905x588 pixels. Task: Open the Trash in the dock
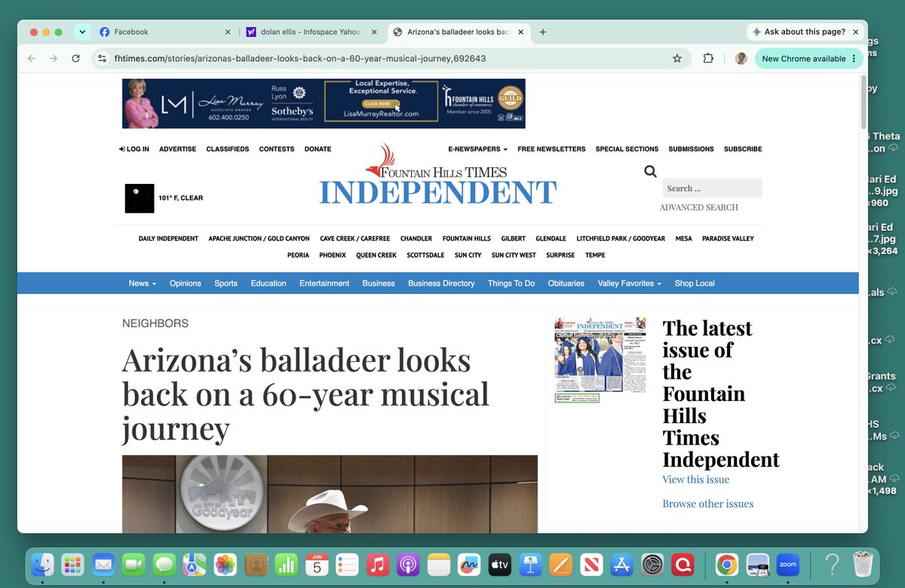863,564
